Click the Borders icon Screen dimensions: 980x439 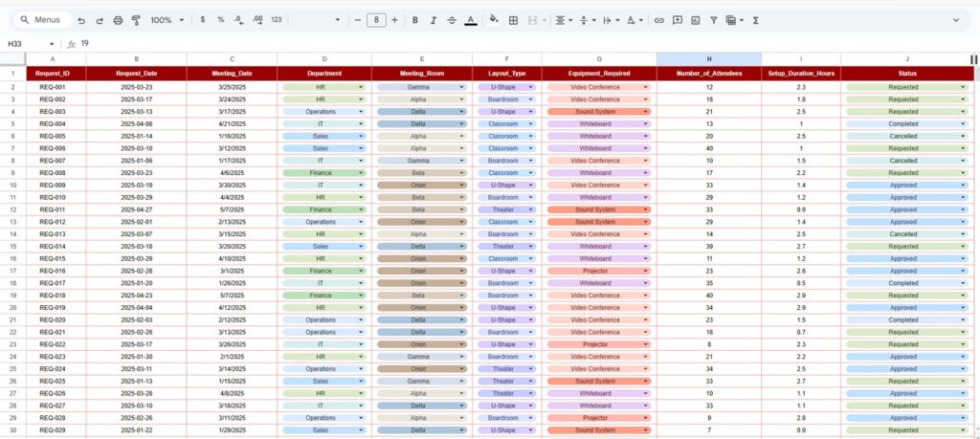513,20
